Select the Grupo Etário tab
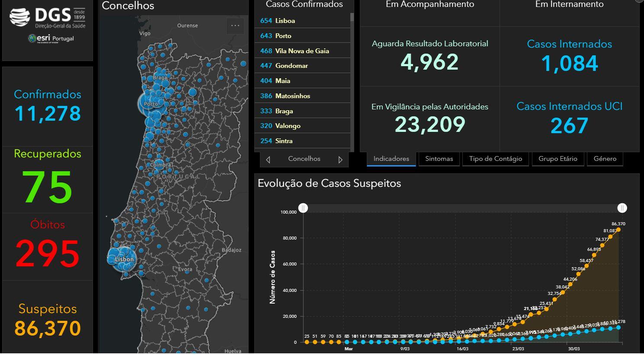This screenshot has width=644, height=355. click(x=557, y=159)
